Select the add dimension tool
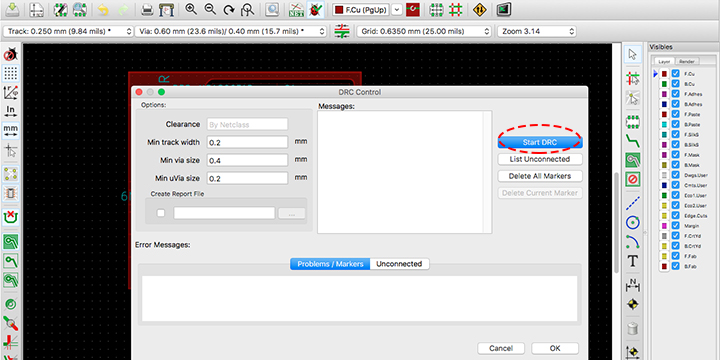Image resolution: width=720 pixels, height=360 pixels. pyautogui.click(x=633, y=285)
